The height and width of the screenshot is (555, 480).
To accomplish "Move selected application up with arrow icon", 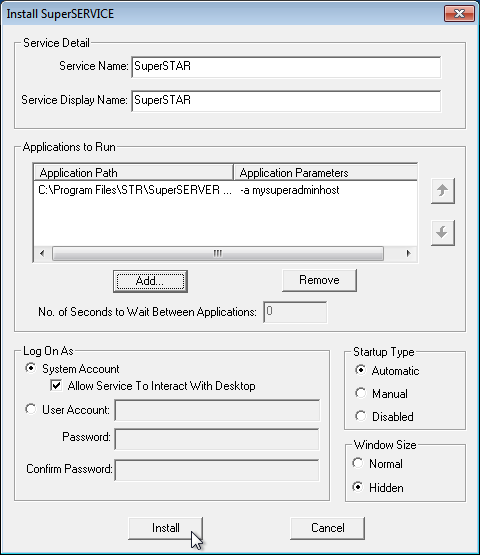I will coord(442,191).
